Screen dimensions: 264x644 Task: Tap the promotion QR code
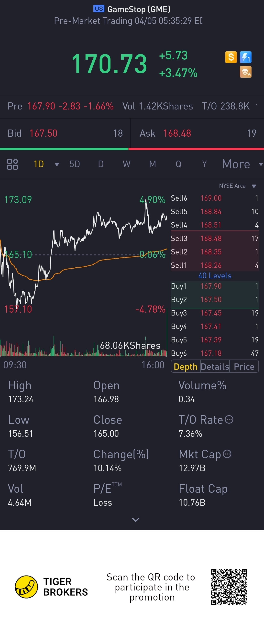tap(229, 587)
